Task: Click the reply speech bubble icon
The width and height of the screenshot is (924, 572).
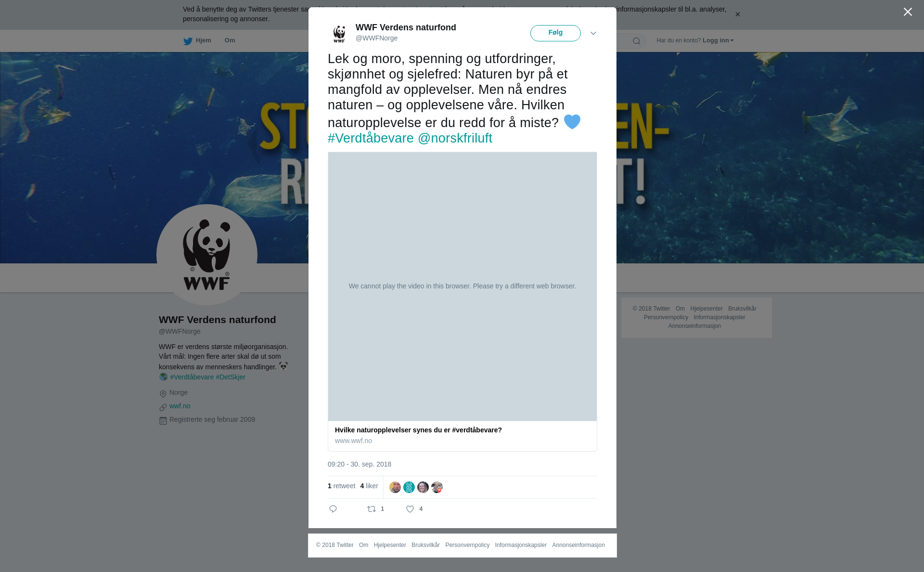Action: (333, 509)
